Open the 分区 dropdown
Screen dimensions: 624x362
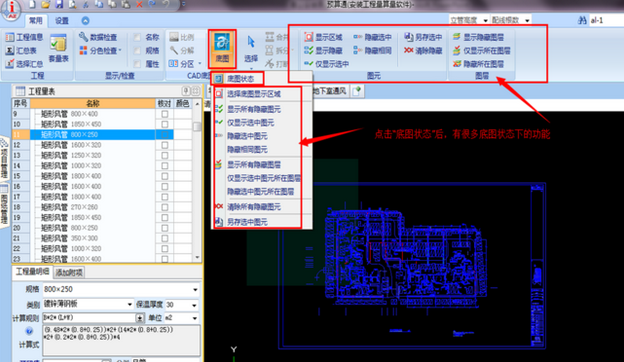tap(185, 64)
